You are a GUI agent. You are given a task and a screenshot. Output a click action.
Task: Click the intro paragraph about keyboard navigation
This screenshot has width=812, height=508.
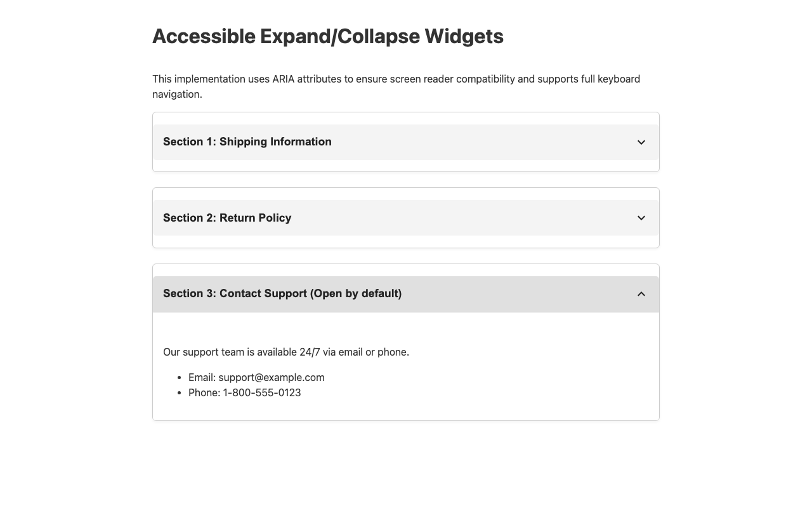click(396, 86)
